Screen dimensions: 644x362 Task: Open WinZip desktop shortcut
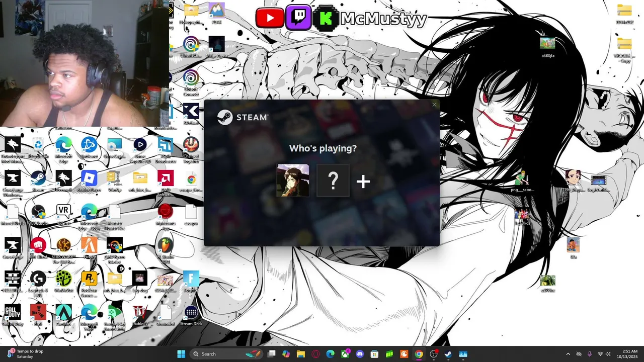pyautogui.click(x=115, y=182)
